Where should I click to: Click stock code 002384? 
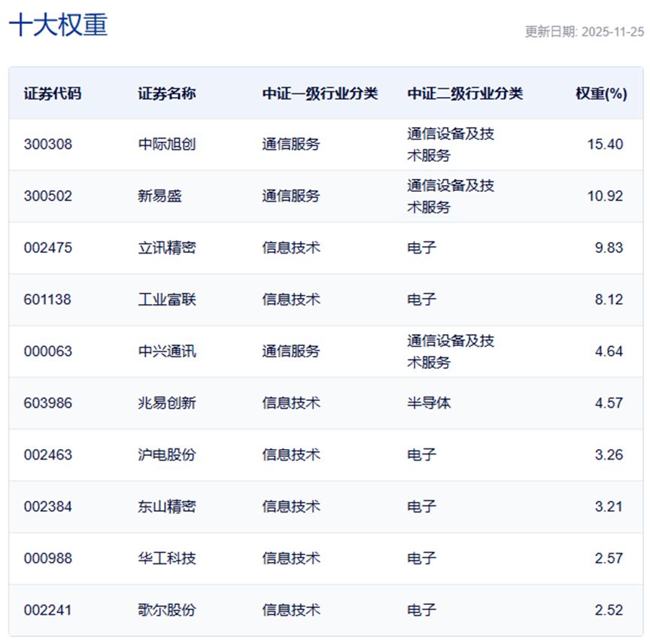48,506
